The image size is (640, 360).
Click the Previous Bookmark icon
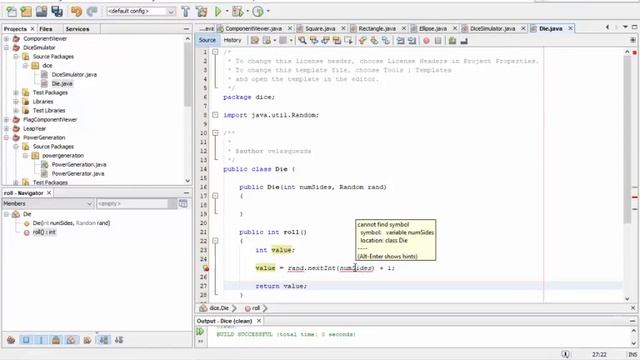click(x=362, y=40)
